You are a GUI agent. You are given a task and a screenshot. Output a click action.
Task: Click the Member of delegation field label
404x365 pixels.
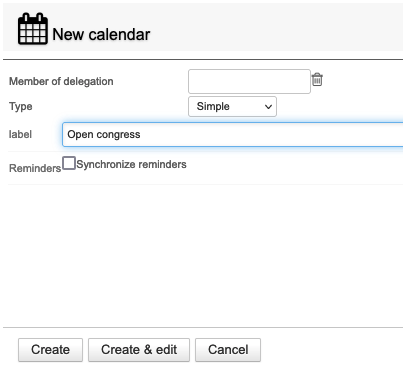tap(61, 81)
